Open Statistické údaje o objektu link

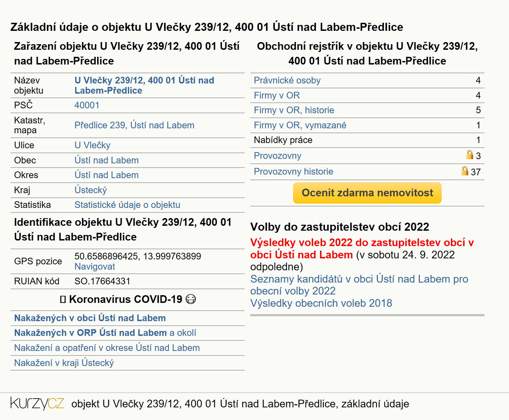(x=127, y=205)
